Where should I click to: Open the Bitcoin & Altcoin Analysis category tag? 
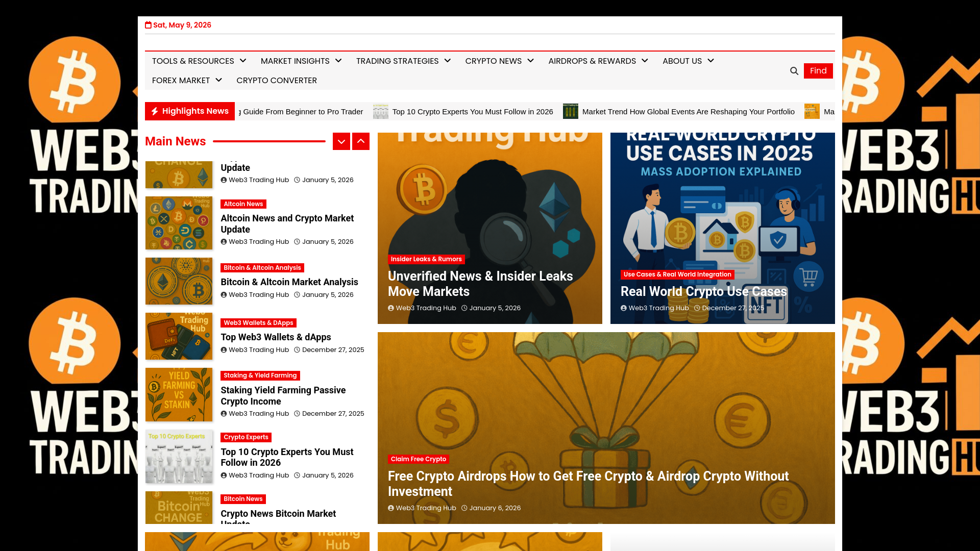262,268
